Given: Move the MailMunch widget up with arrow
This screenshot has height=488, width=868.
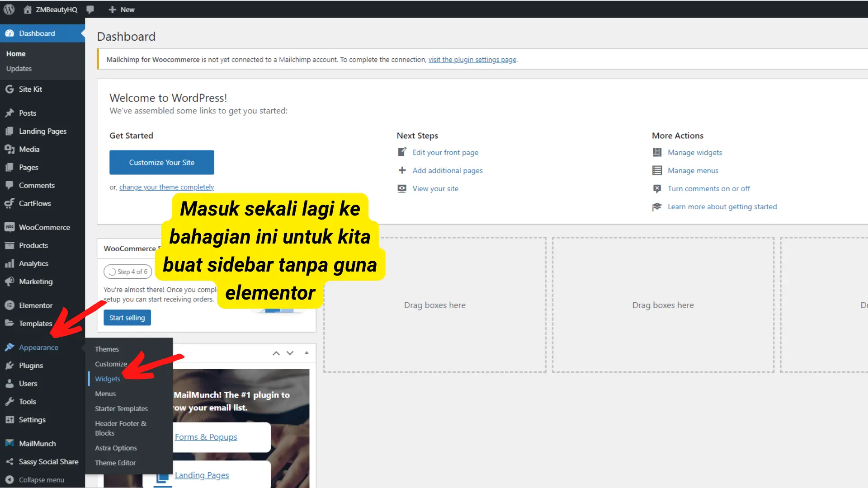Looking at the screenshot, I should pyautogui.click(x=276, y=353).
